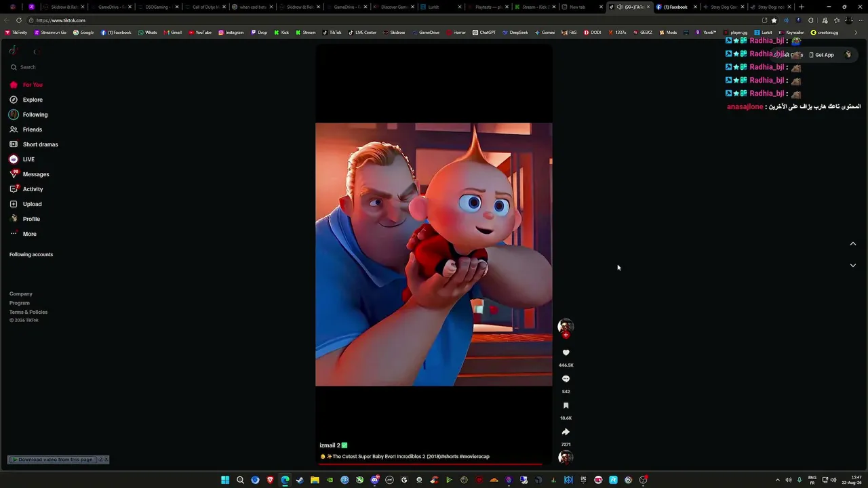Open the Gmail bookmark
This screenshot has width=868, height=488.
tap(172, 33)
